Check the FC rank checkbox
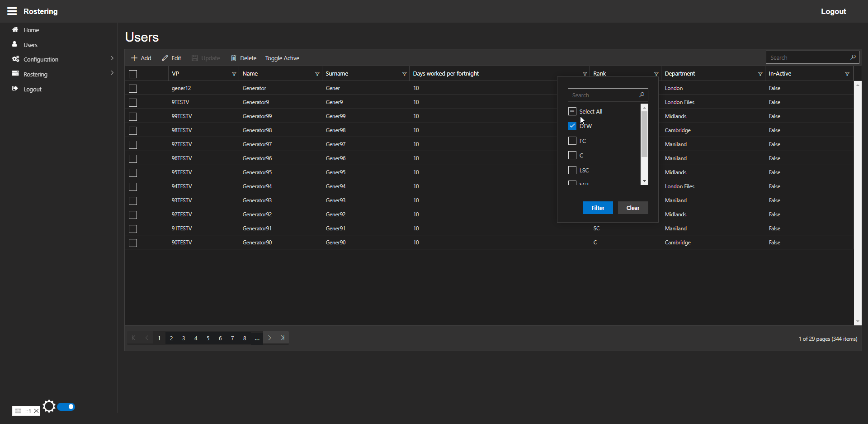The height and width of the screenshot is (424, 868). point(572,141)
